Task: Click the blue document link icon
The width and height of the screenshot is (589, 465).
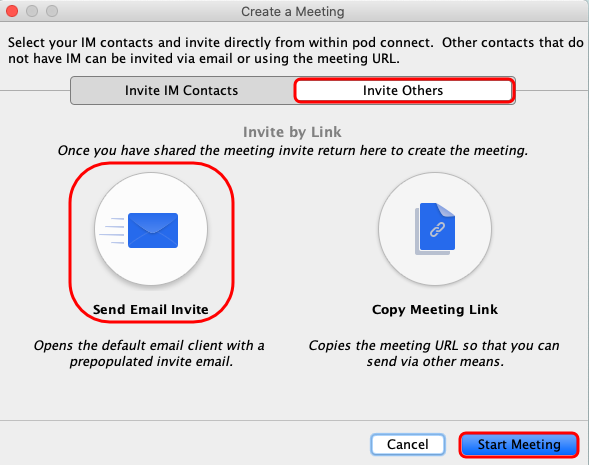Action: tap(435, 229)
